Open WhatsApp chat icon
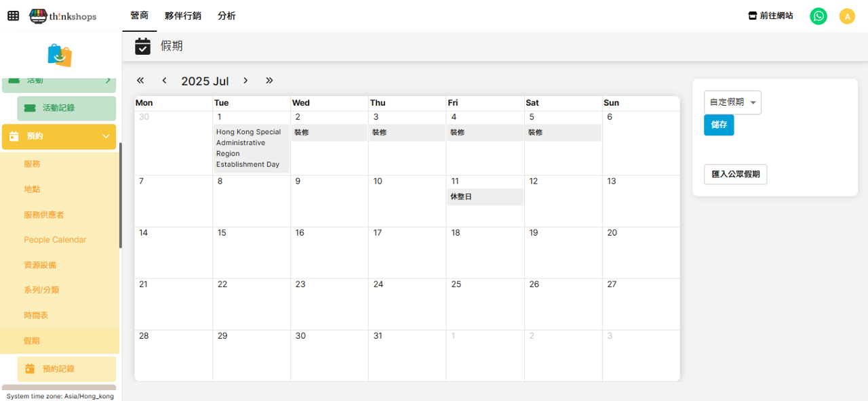 (818, 16)
